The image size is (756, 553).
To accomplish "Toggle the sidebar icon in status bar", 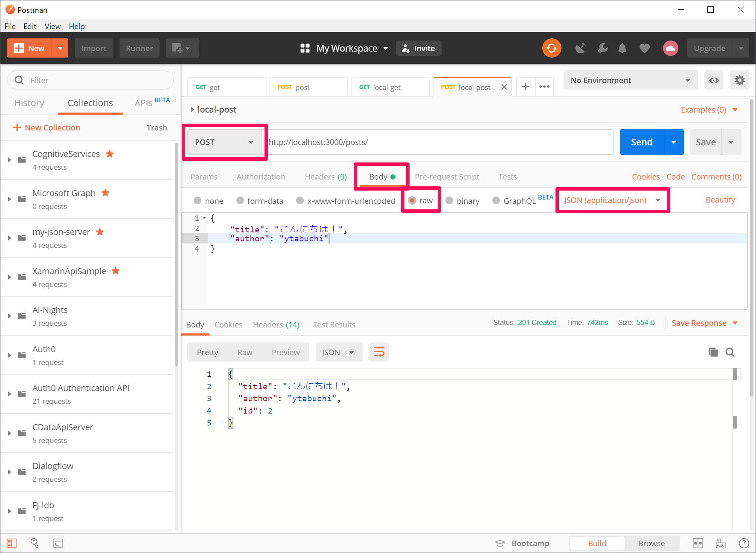I will click(x=12, y=543).
